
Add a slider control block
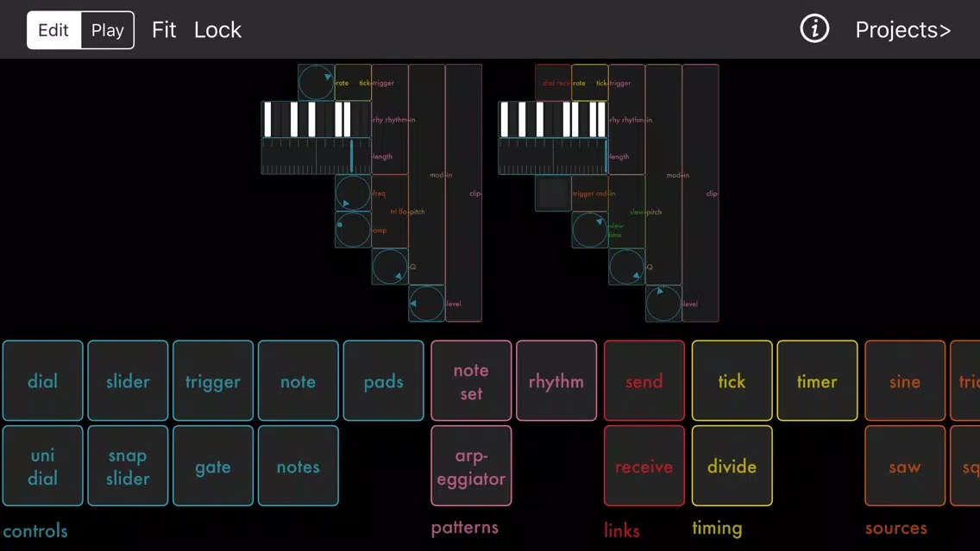point(128,380)
